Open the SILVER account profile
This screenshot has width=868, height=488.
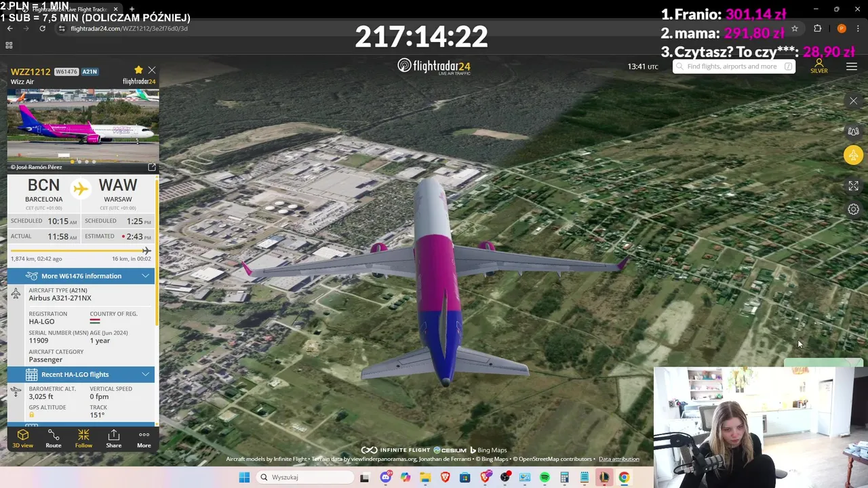point(819,66)
